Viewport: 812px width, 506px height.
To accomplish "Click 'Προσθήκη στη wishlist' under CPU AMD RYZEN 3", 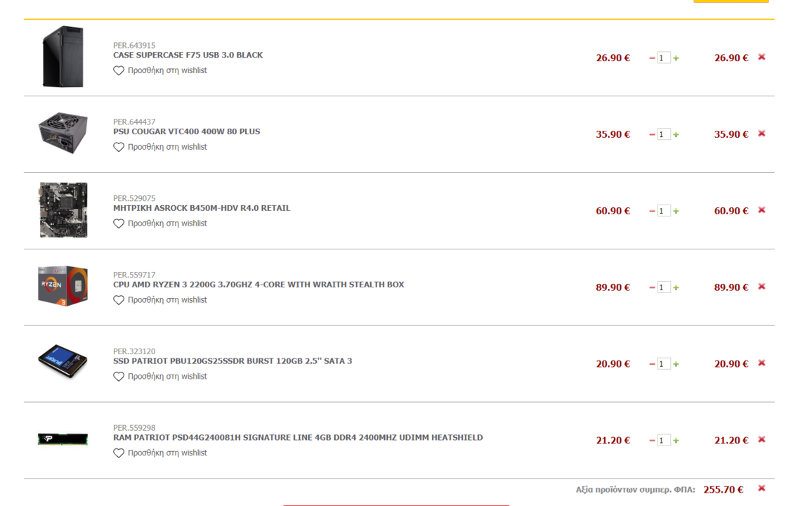I will point(167,300).
